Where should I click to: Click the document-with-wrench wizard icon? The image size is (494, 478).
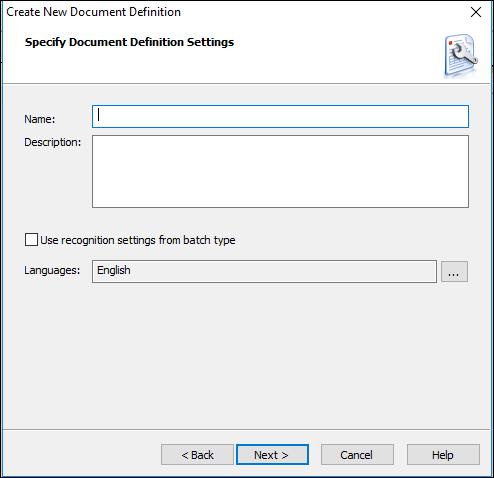click(x=461, y=55)
